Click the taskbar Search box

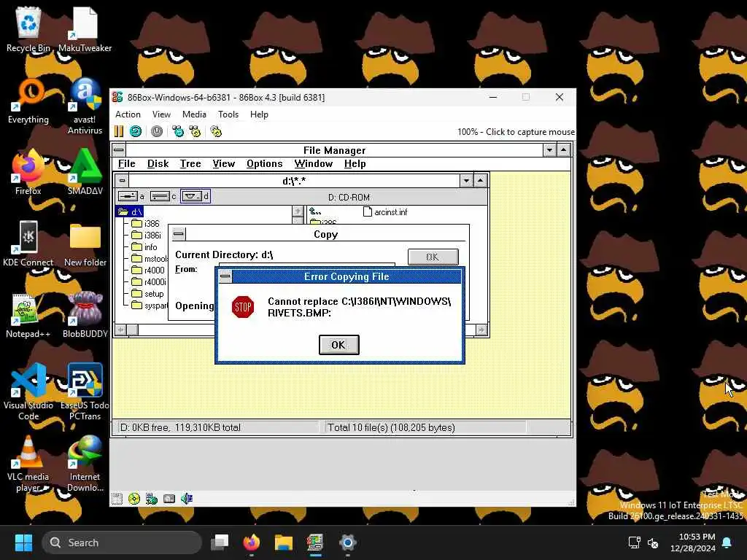122,542
